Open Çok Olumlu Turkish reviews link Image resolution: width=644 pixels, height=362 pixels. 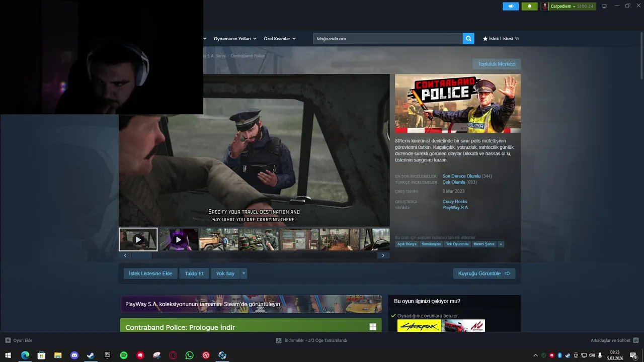[x=454, y=183]
